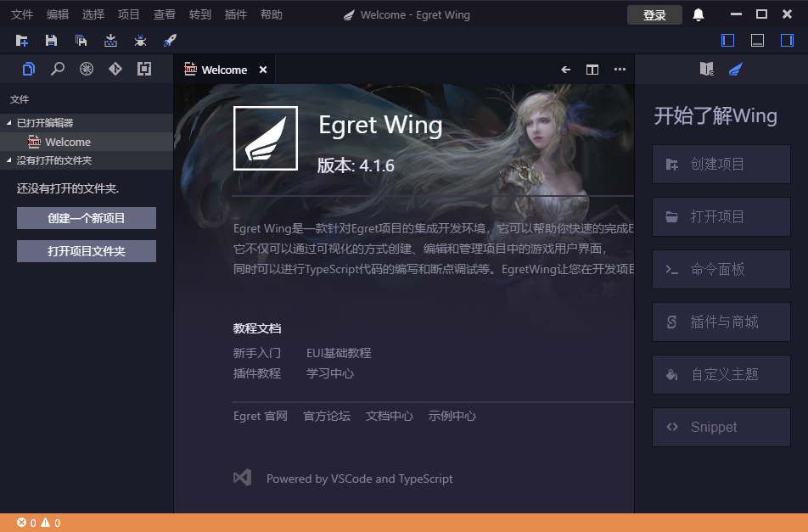Screen dimensions: 808x532
Task: Open the 选择 menu
Action: [93, 14]
